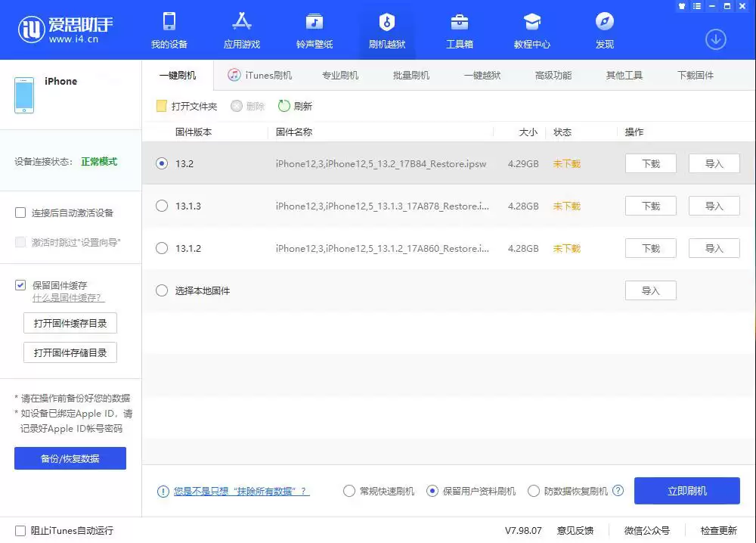
Task: Click the 固件版本 column header
Action: pyautogui.click(x=194, y=132)
